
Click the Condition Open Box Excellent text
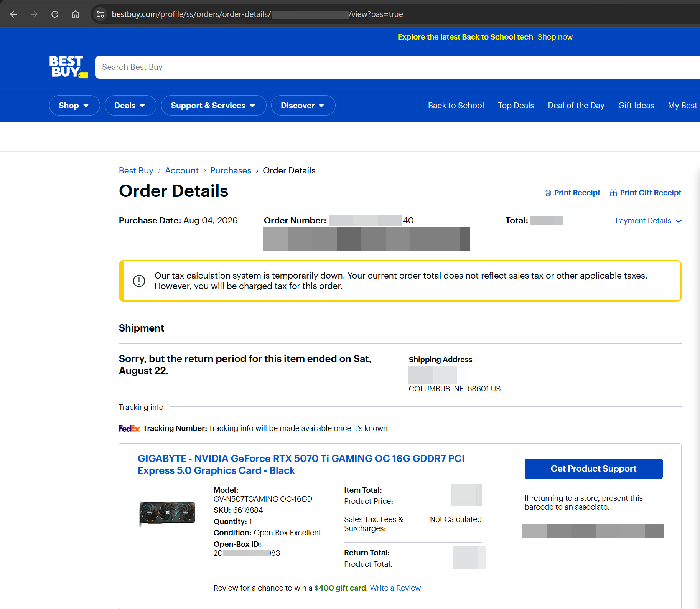click(267, 533)
